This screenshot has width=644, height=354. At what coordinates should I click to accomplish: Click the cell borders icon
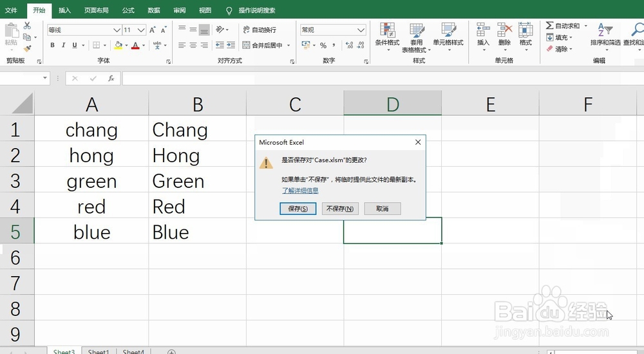pyautogui.click(x=97, y=45)
